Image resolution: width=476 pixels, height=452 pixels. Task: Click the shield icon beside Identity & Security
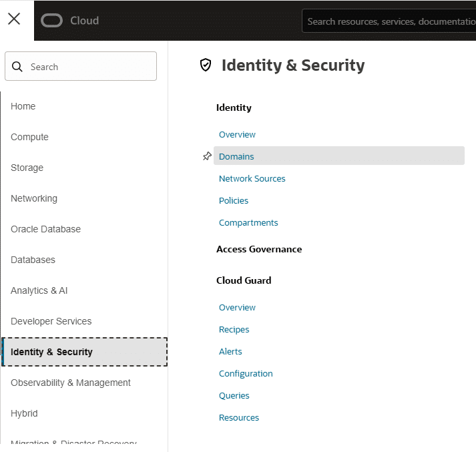point(206,65)
